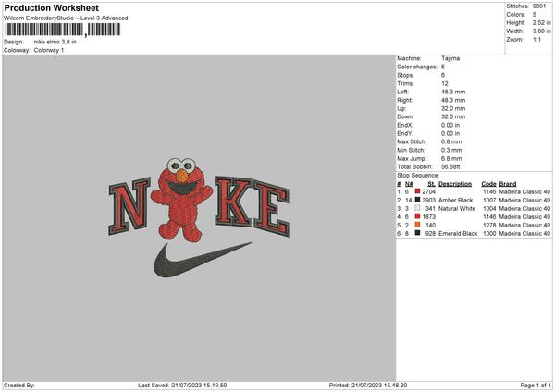The height and width of the screenshot is (392, 555).
Task: Click the 'Created By:' footer label
Action: 19,386
